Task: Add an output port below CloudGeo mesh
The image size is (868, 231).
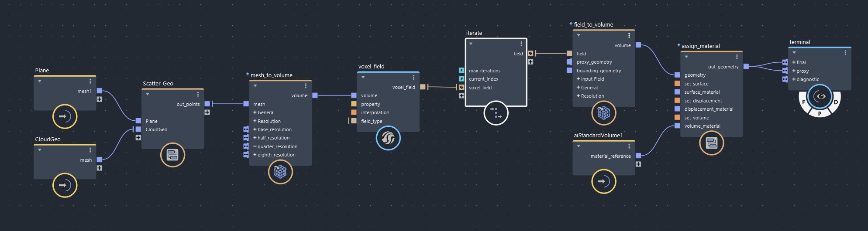Action: coord(100,168)
